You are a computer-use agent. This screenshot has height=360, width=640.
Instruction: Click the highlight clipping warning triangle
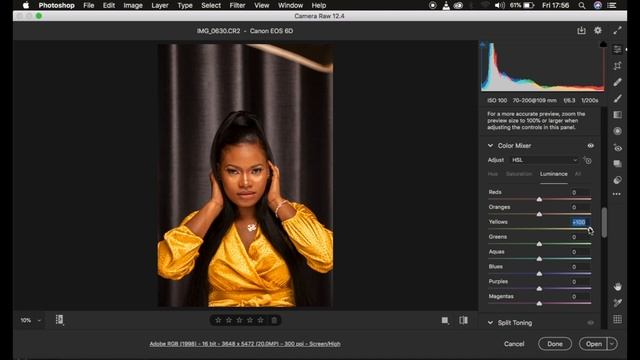click(603, 44)
